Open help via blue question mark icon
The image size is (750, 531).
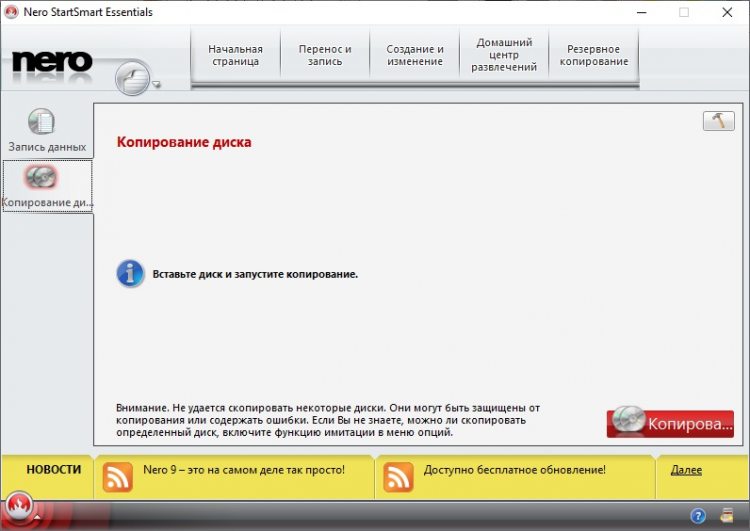pos(698,516)
